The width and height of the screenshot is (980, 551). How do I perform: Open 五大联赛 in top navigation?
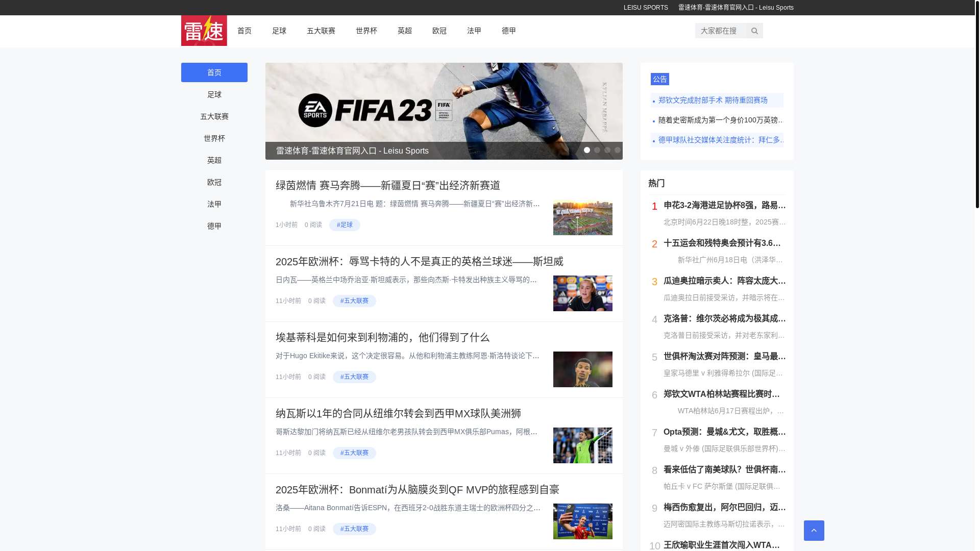click(321, 31)
